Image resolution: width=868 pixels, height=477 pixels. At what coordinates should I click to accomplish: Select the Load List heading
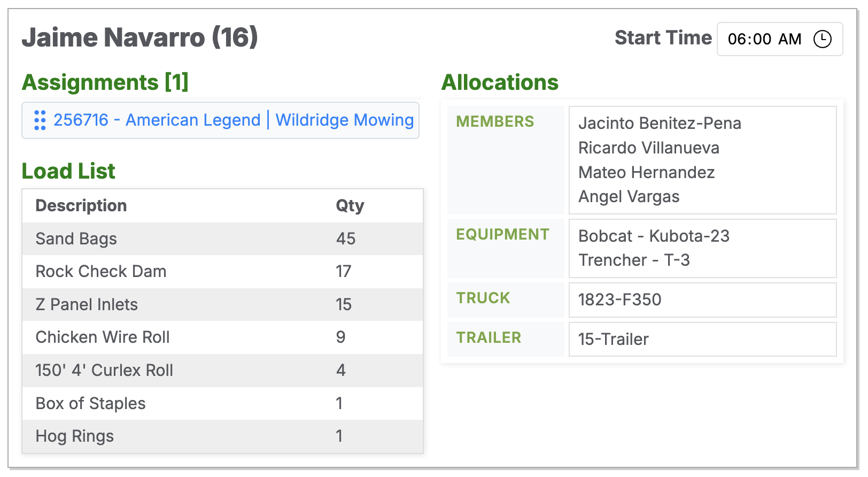68,171
